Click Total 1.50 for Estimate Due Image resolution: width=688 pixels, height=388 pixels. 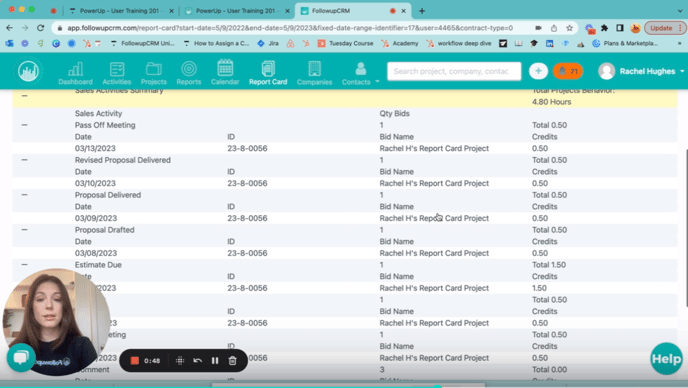pos(549,265)
